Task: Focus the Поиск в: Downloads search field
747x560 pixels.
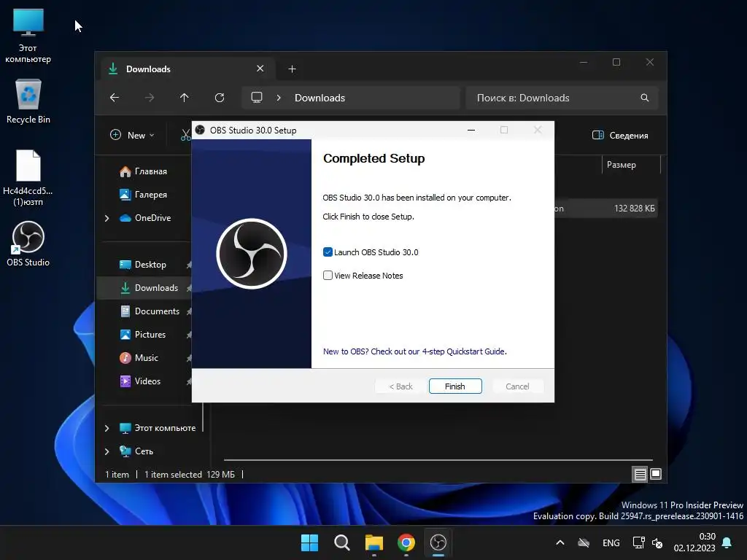Action: [562, 98]
